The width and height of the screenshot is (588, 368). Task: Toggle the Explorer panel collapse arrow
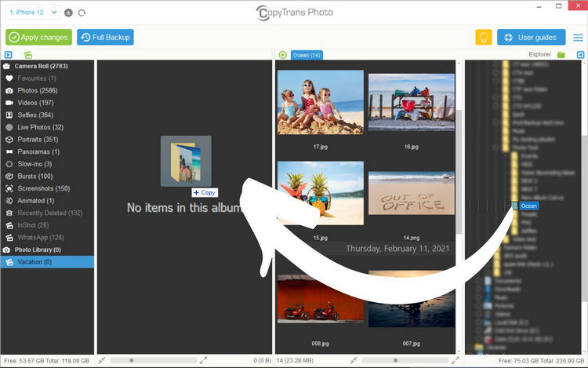tap(580, 55)
